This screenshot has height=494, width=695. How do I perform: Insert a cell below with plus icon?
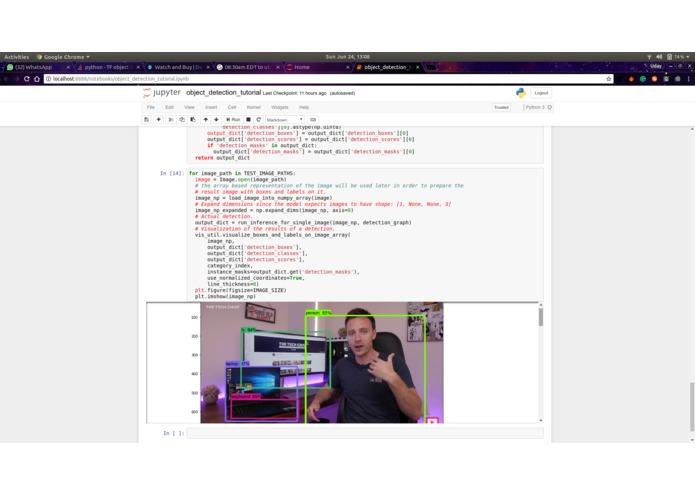(159, 120)
